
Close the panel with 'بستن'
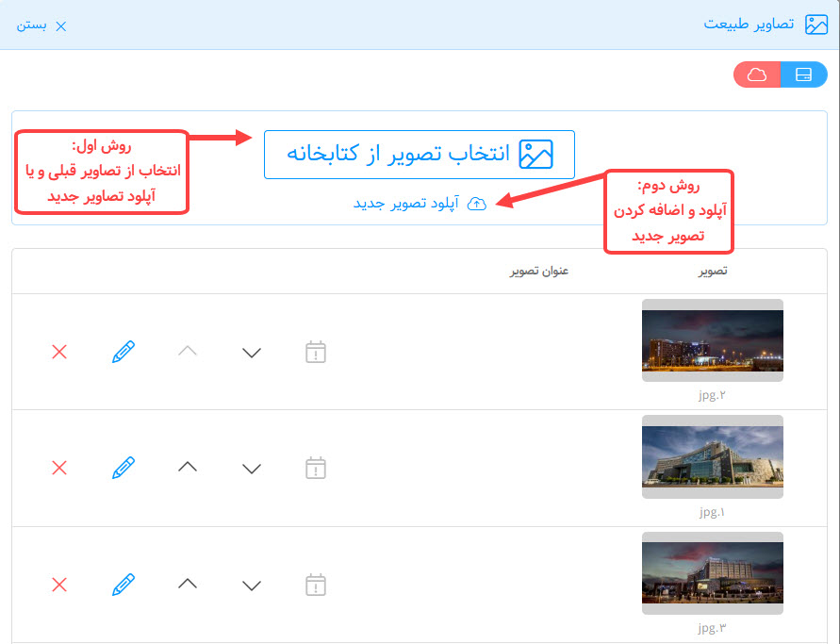point(41,25)
